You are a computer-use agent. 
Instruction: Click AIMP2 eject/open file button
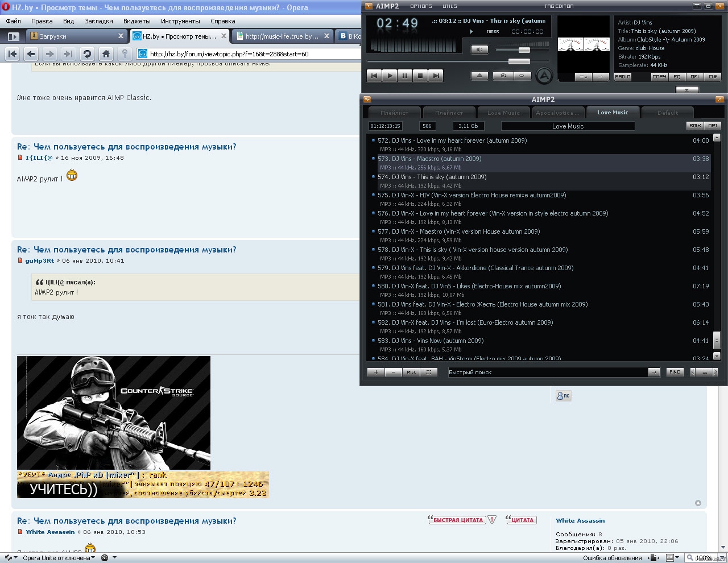coord(479,76)
